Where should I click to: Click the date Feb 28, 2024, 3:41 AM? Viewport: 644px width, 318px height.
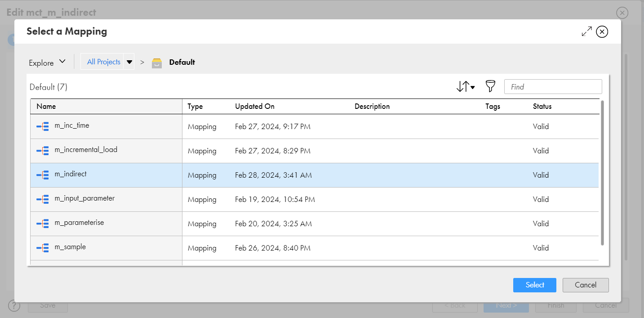pyautogui.click(x=273, y=175)
